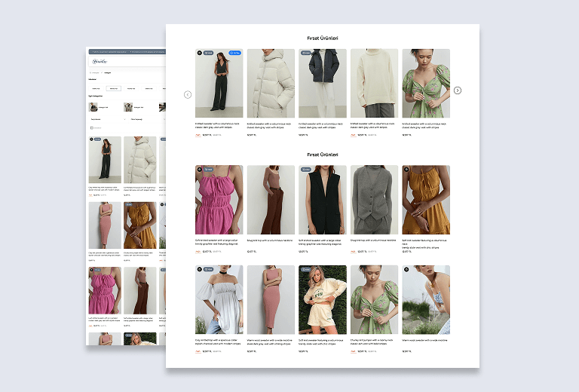Click the grey badge on navy jacket product
This screenshot has height=392, width=579.
coord(306,53)
